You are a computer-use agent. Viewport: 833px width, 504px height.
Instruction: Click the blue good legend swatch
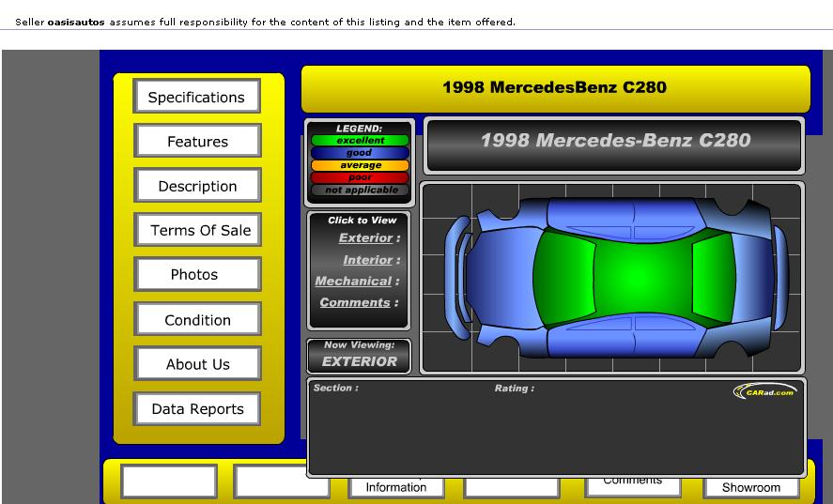360,152
